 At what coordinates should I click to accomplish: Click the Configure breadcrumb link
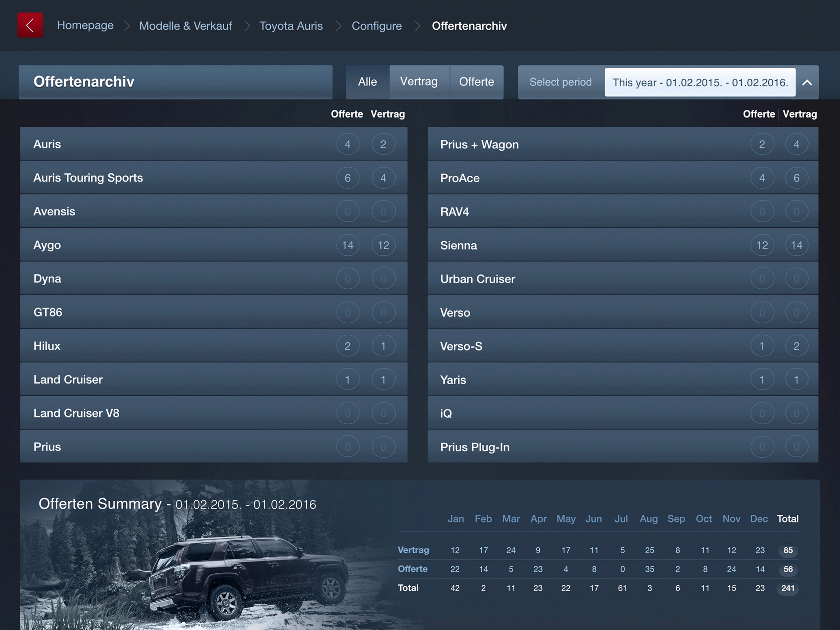[376, 26]
